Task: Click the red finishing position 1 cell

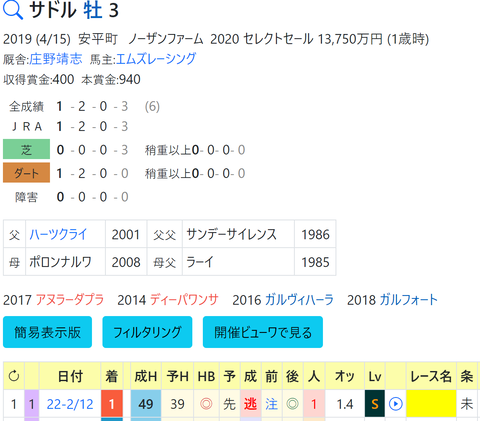Action: coord(112,404)
